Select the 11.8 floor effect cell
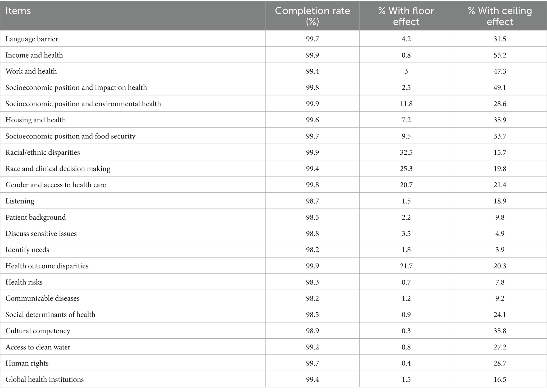The image size is (547, 392). pyautogui.click(x=406, y=104)
